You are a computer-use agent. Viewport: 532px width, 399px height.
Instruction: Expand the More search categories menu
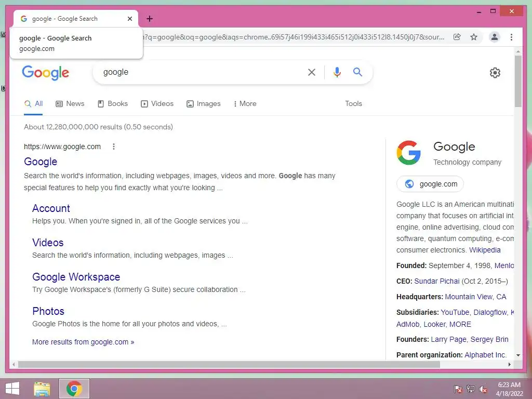245,104
